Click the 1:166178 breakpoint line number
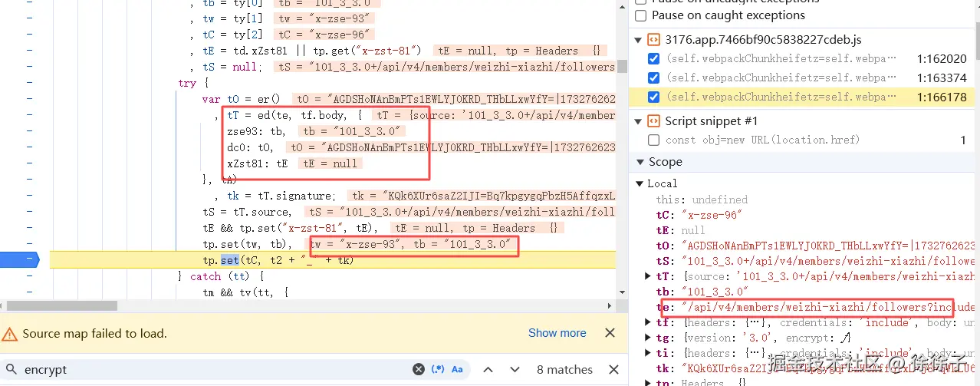This screenshot has height=386, width=980. point(942,97)
